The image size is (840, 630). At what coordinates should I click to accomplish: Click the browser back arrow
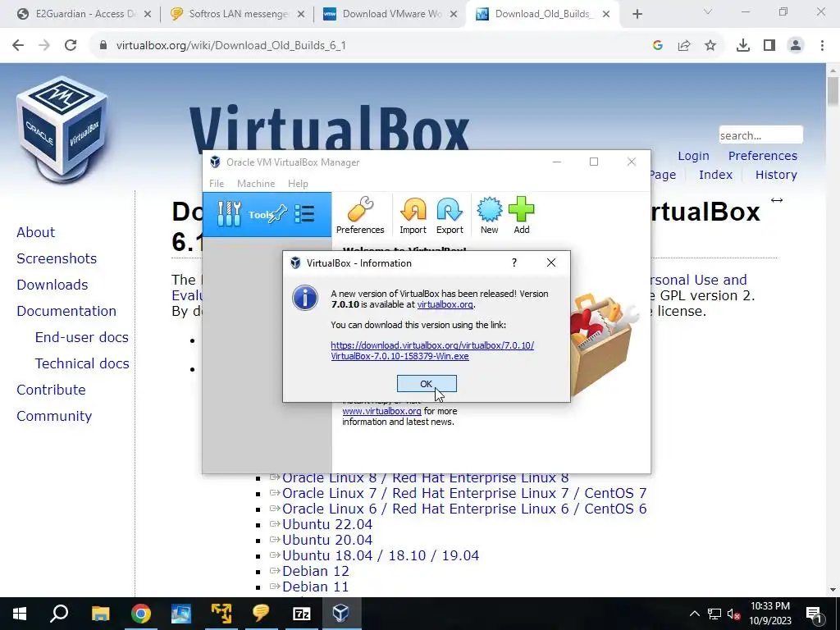[18, 45]
